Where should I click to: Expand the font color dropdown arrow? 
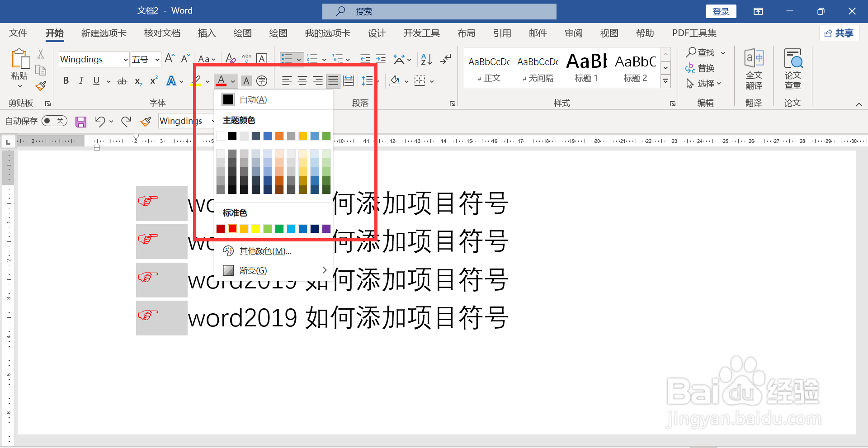[233, 81]
